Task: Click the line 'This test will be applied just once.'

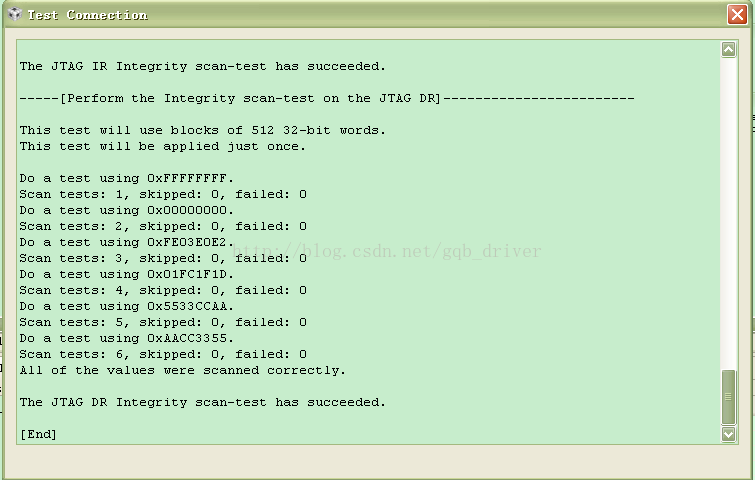Action: [x=162, y=146]
